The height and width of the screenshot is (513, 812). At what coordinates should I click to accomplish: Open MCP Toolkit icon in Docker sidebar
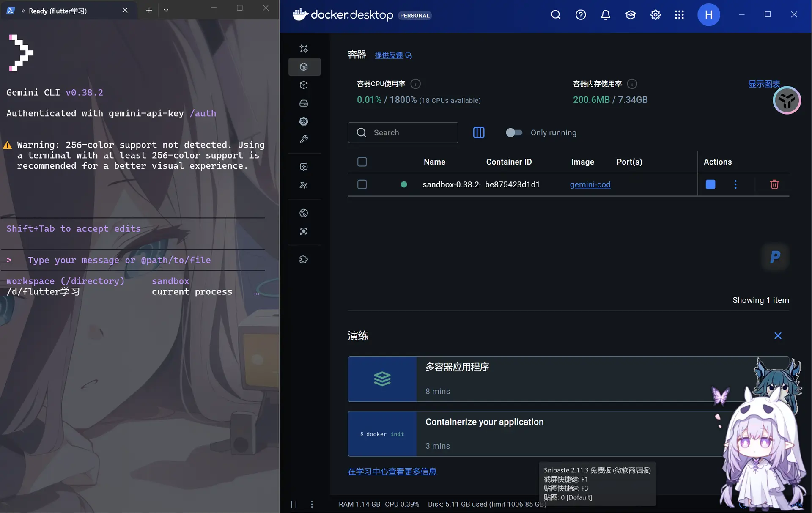[304, 185]
